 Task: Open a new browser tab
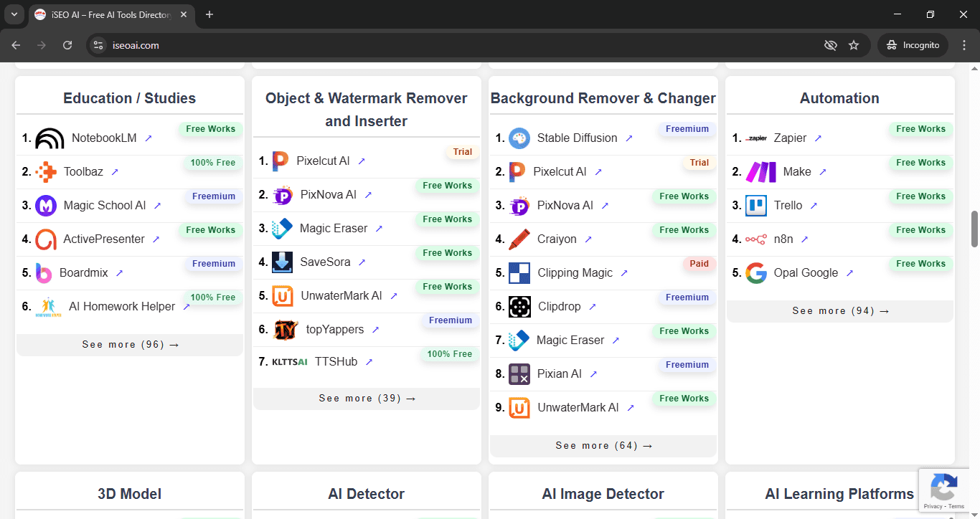[207, 14]
